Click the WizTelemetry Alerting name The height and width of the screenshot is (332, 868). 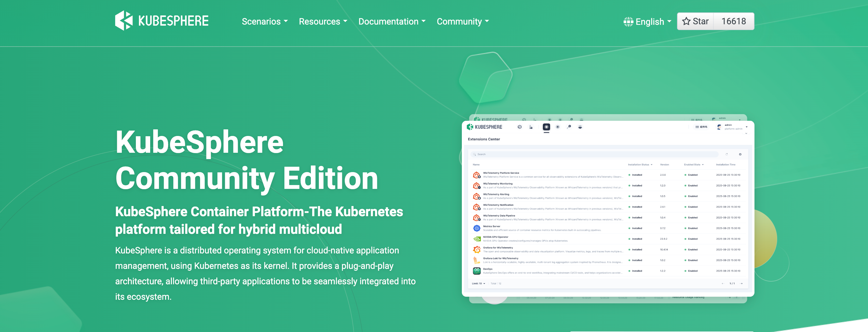coord(496,194)
